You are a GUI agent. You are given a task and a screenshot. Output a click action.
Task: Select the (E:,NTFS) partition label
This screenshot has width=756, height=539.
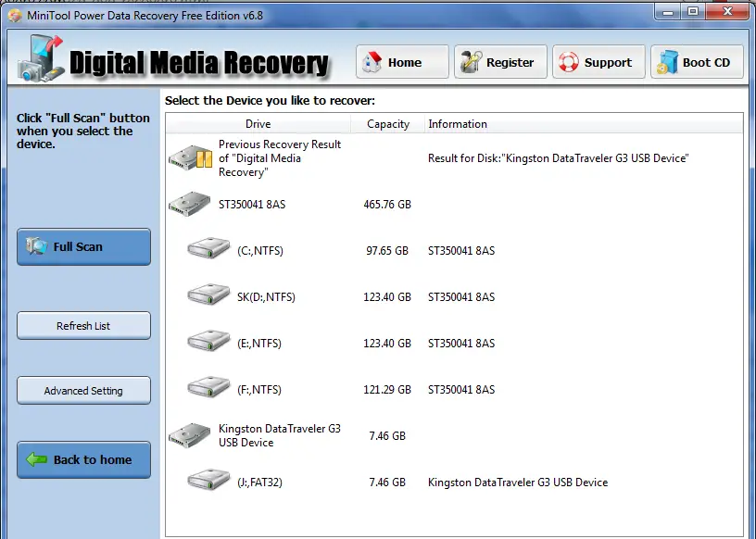pyautogui.click(x=258, y=344)
